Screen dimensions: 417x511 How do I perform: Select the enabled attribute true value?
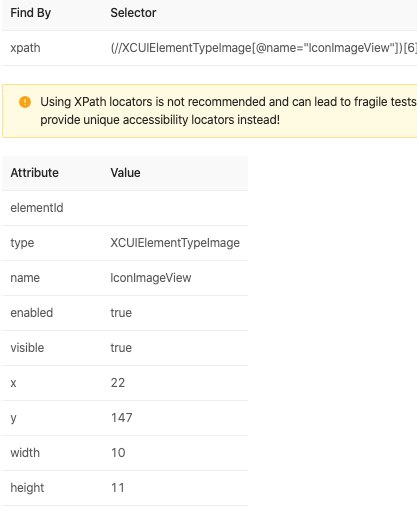click(x=121, y=313)
